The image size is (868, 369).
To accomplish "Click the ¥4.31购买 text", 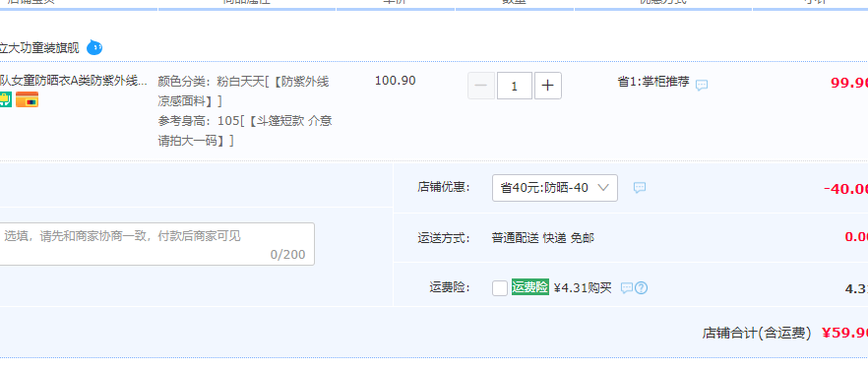I will click(583, 287).
